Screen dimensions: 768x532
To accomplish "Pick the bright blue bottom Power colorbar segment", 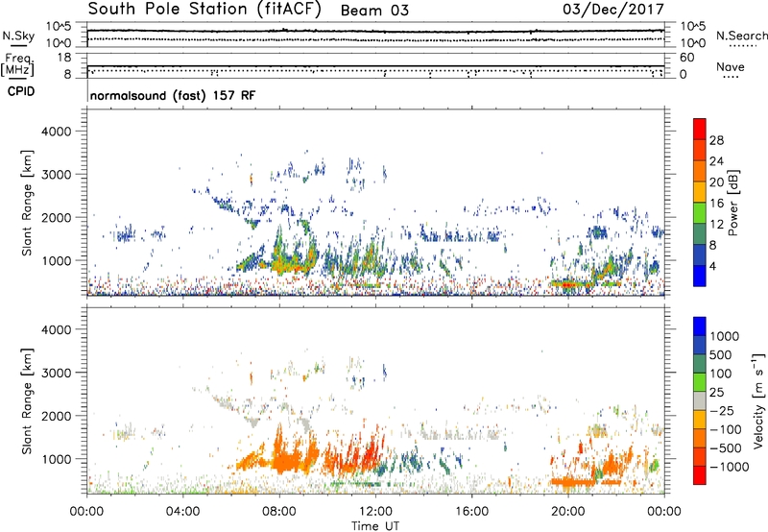I will click(700, 276).
